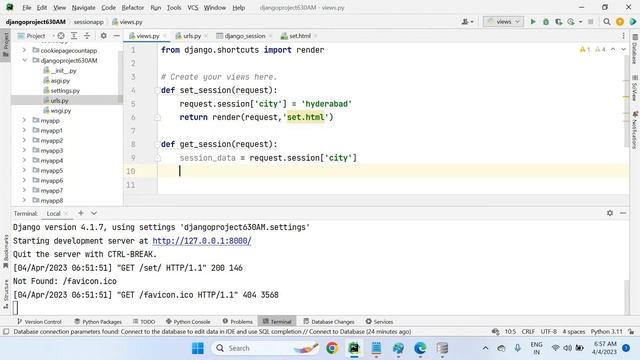Click the Stop process square icon
Image resolution: width=640 pixels, height=360 pixels.
(x=590, y=22)
